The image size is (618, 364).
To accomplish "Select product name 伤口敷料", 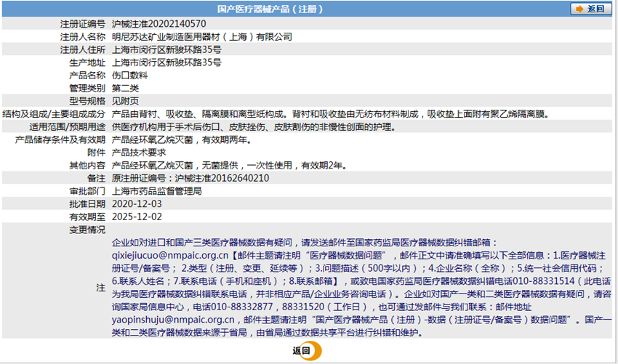I will coord(130,76).
